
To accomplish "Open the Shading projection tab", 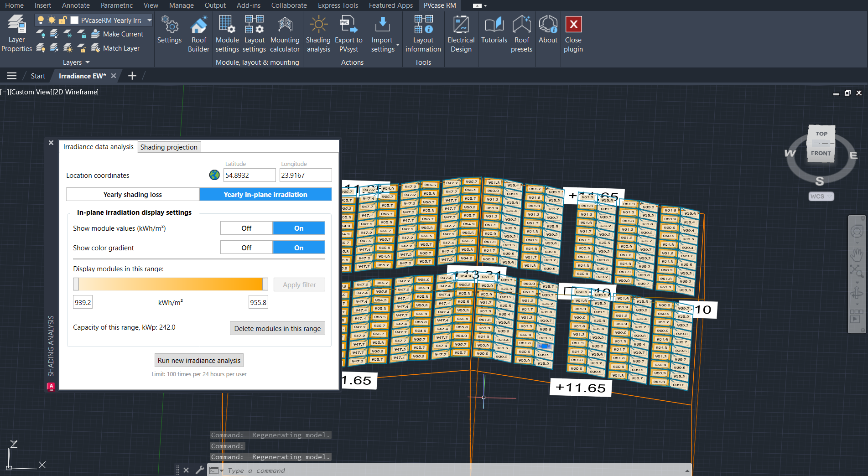I will coord(169,147).
